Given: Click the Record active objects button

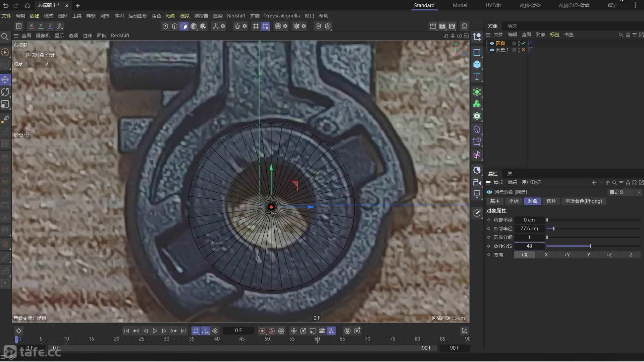Looking at the screenshot, I should point(262,331).
